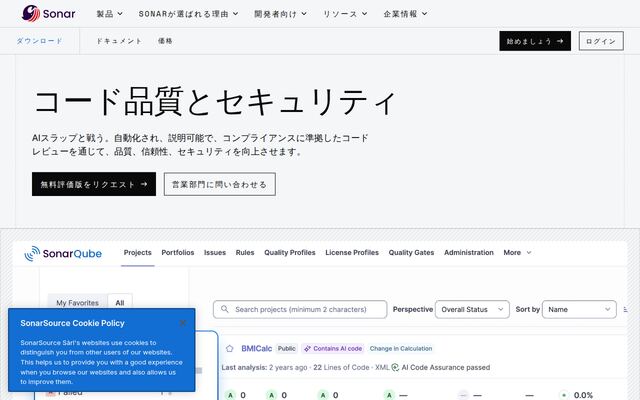
Task: Open the 企業情報 dropdown menu
Action: (x=405, y=13)
